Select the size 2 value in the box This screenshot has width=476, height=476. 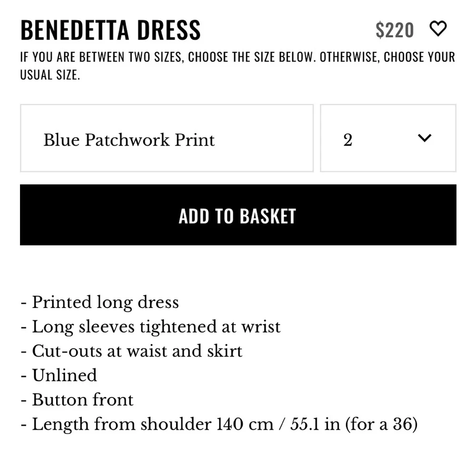click(348, 139)
